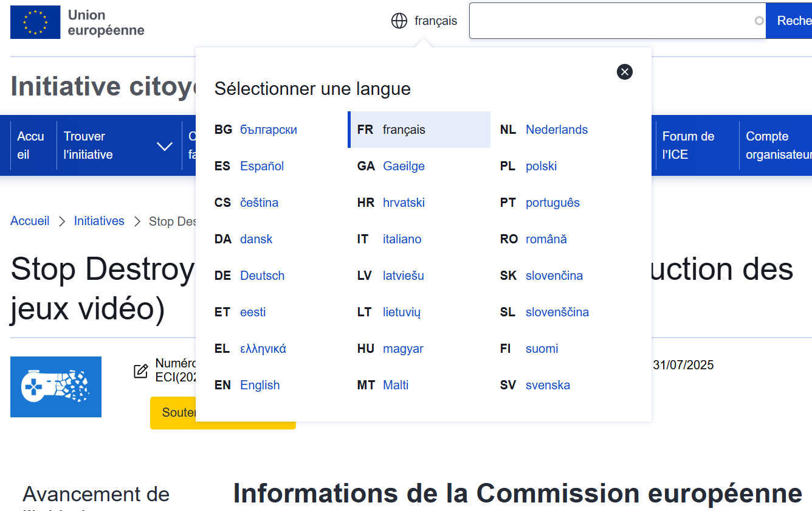Select português language
812x511 pixels.
click(x=552, y=203)
